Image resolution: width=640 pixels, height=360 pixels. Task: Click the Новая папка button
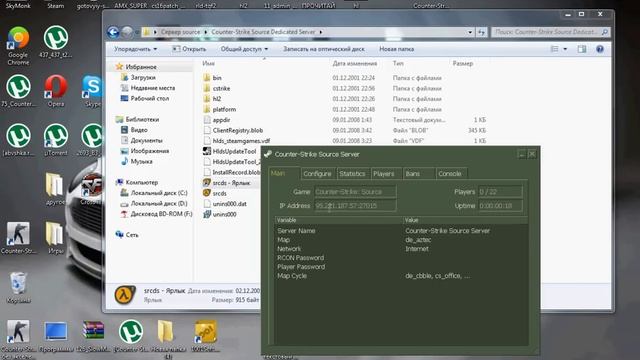[396, 49]
